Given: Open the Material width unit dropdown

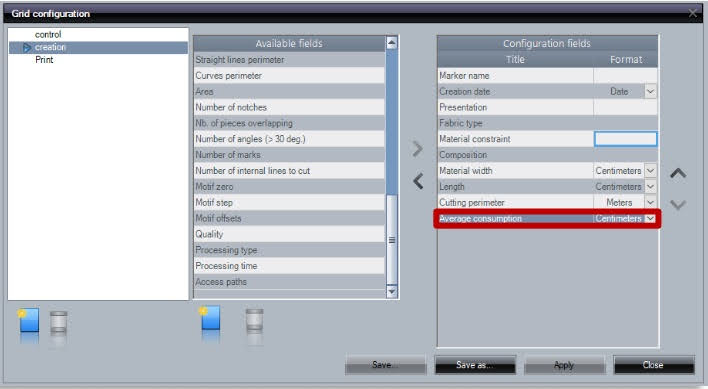Looking at the screenshot, I should tap(650, 171).
